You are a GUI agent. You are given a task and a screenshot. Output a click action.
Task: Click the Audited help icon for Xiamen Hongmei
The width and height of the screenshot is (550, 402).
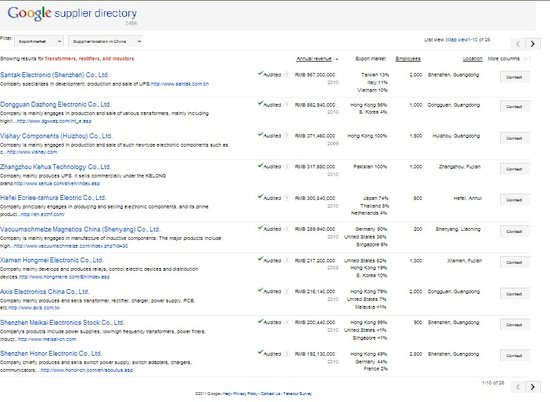[287, 260]
